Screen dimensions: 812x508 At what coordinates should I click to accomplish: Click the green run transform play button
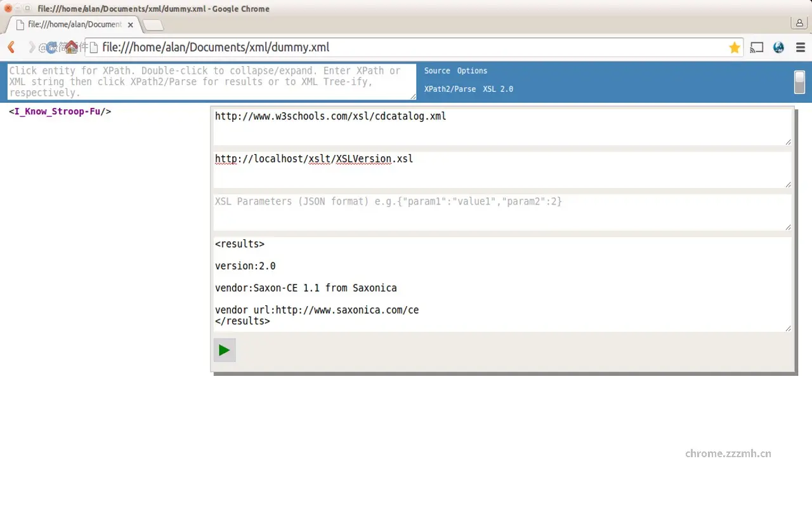225,350
